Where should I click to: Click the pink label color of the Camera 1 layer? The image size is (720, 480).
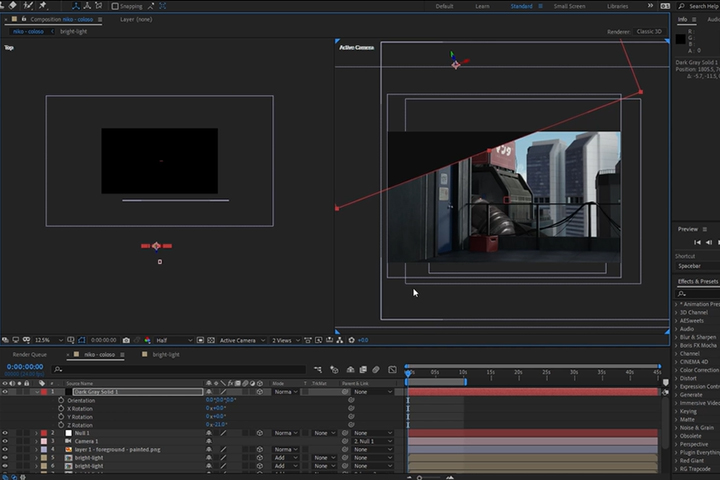(x=44, y=441)
